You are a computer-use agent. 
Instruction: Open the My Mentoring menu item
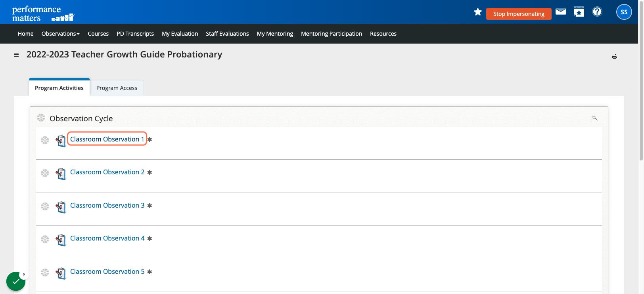pos(275,34)
